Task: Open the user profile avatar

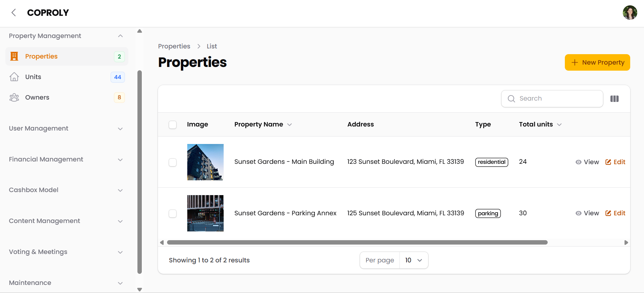Action: (x=630, y=13)
